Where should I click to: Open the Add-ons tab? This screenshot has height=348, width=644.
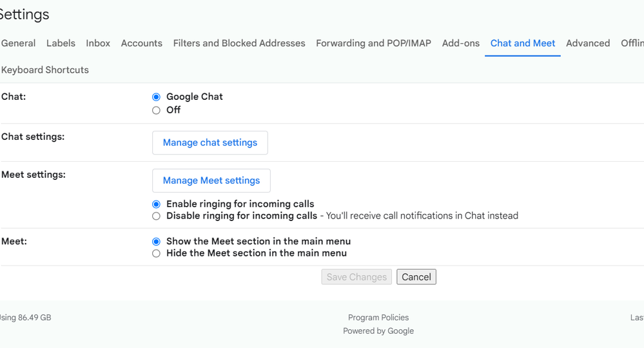[x=461, y=43]
